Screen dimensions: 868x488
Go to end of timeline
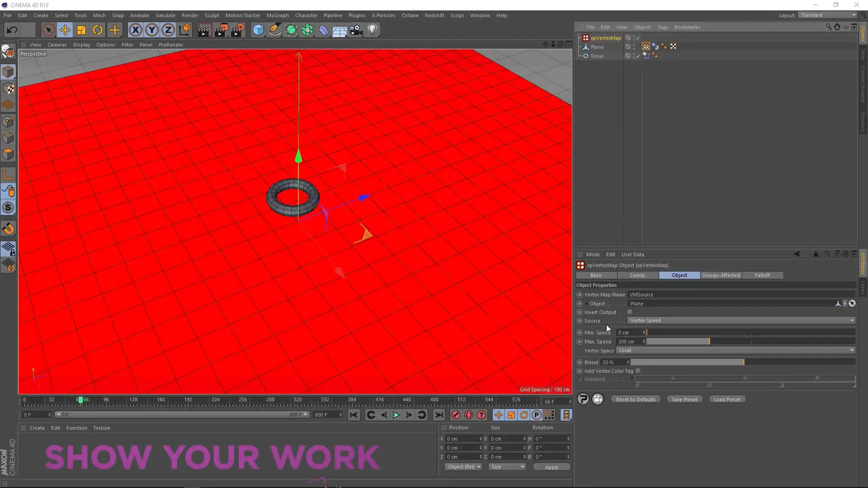click(x=439, y=415)
